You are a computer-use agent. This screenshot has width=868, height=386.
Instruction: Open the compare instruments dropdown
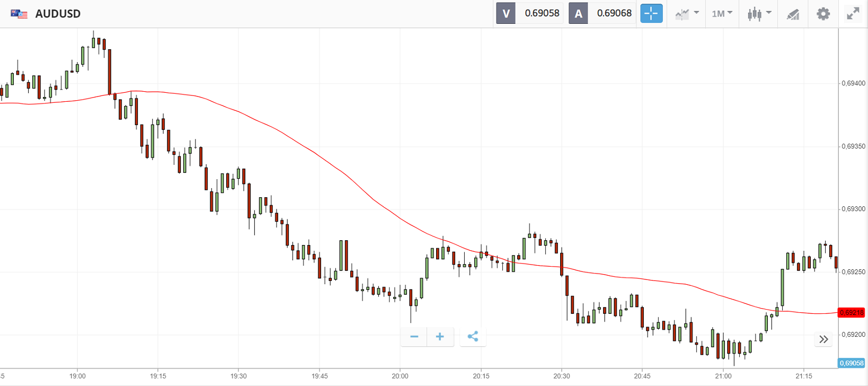point(687,14)
